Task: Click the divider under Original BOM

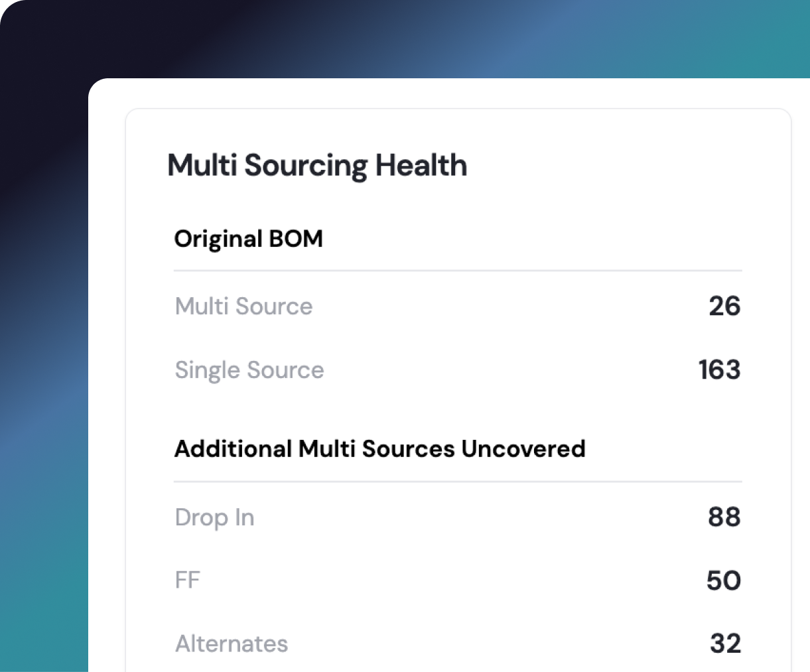Action: click(x=458, y=271)
